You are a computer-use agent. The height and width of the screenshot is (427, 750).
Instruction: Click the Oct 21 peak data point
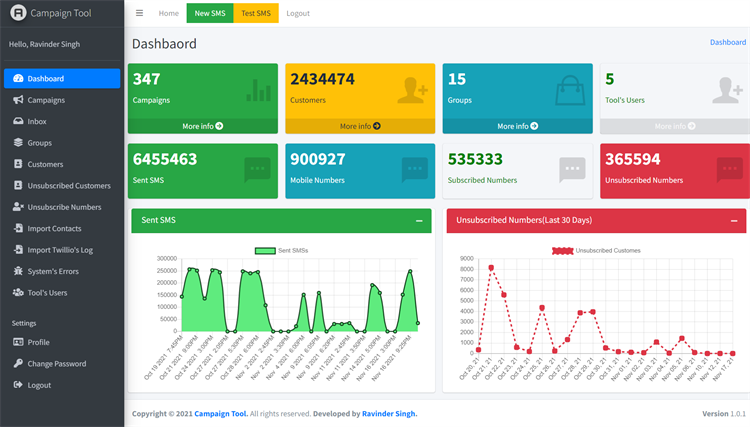tap(491, 268)
